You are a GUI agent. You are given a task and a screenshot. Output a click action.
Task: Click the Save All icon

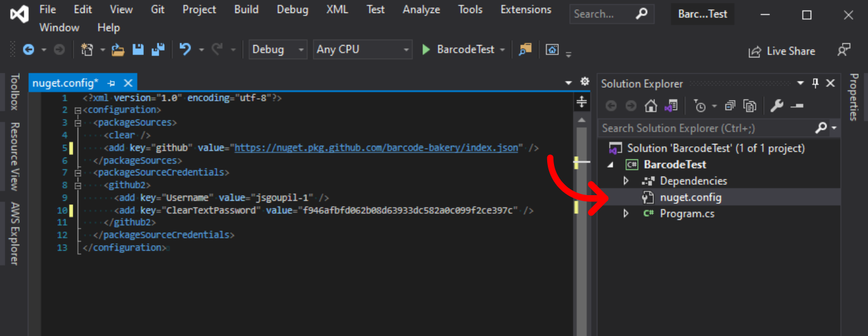coord(159,50)
